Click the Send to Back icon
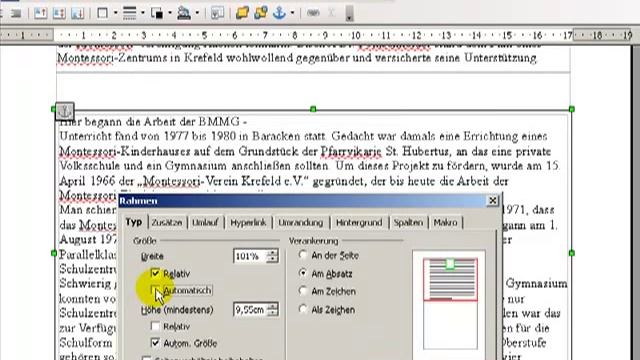The width and height of the screenshot is (640, 360). (261, 13)
